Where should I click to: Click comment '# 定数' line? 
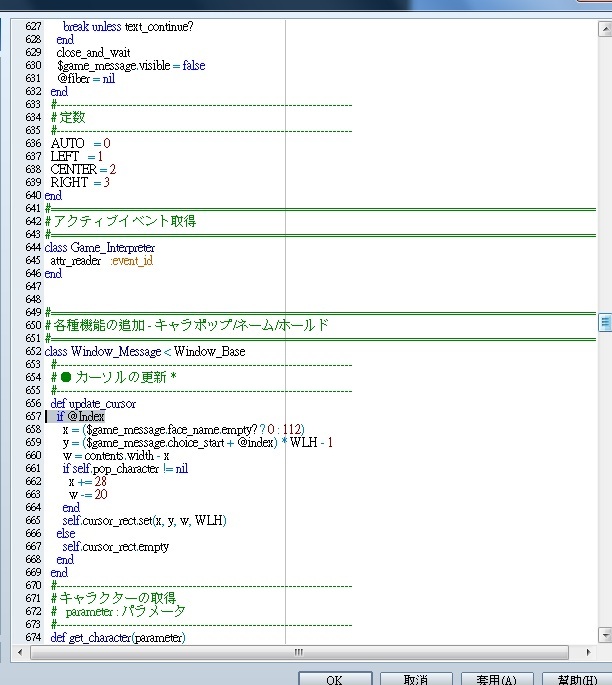click(x=68, y=117)
